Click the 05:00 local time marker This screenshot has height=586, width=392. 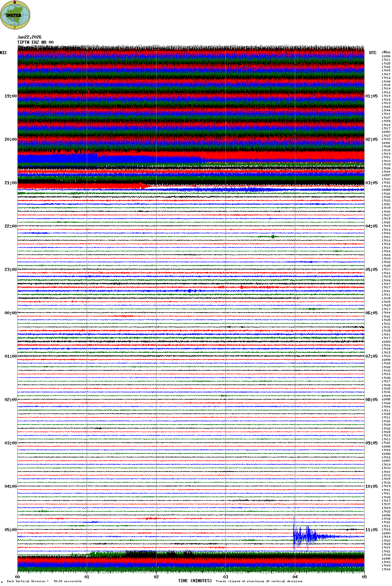(10, 530)
